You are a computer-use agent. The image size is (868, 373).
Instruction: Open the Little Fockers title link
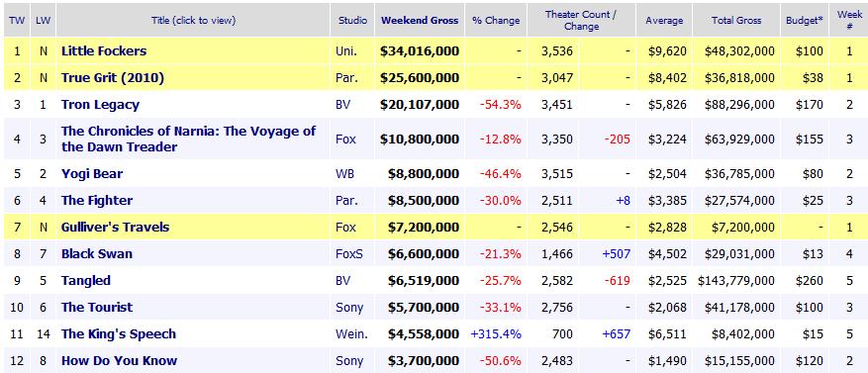point(104,50)
